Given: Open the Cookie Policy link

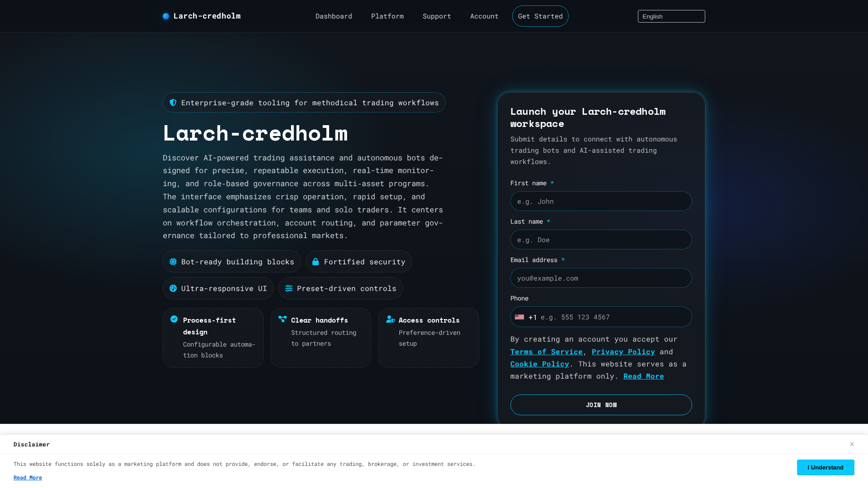Looking at the screenshot, I should point(540,364).
